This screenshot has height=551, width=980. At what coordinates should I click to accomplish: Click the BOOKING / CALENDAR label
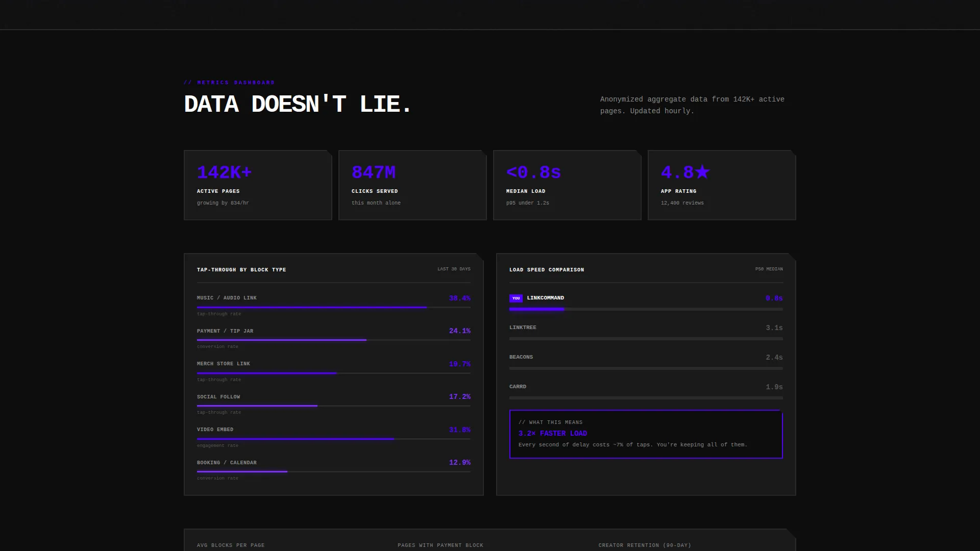coord(227,462)
